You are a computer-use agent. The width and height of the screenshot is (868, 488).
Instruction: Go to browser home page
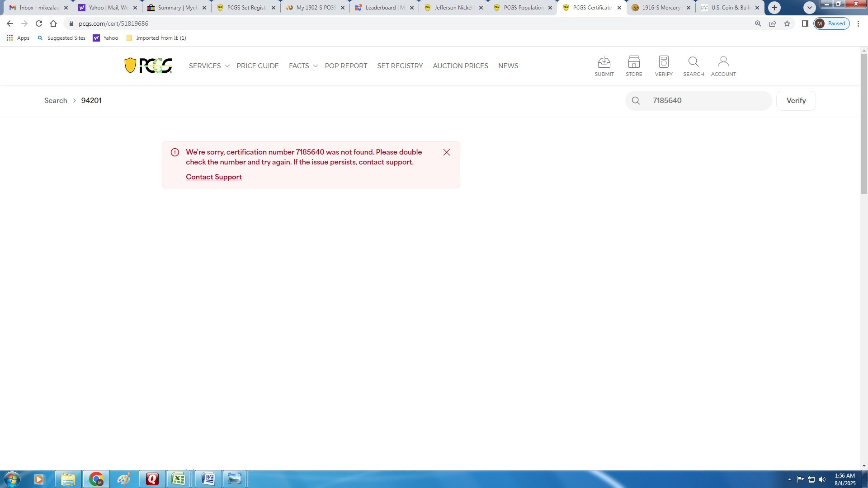(53, 23)
